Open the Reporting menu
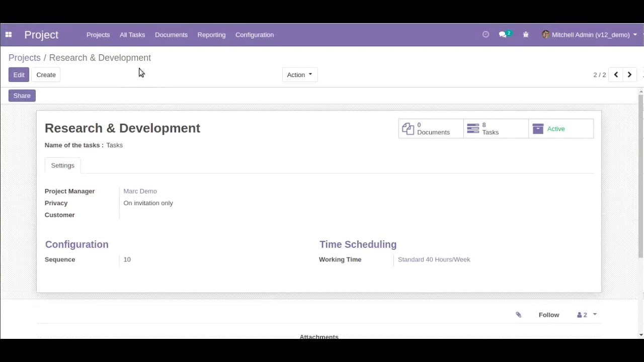Viewport: 644px width, 362px height. pos(211,35)
